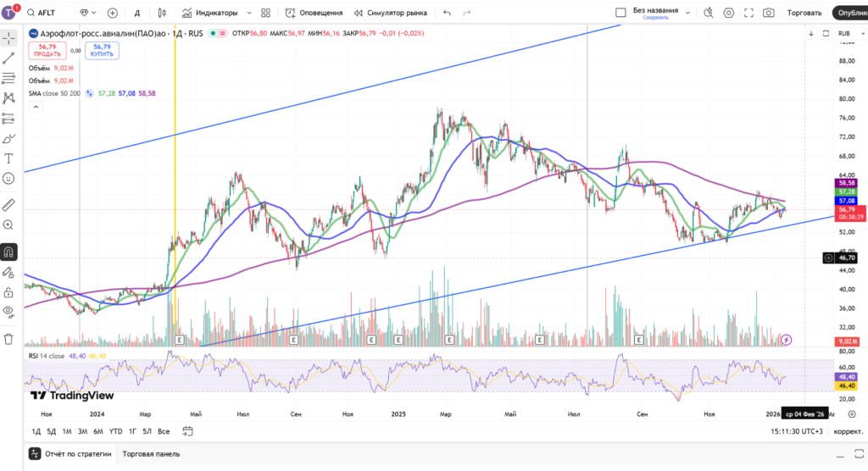The width and height of the screenshot is (868, 471).
Task: Toggle the коррект. adjustment option
Action: 848,432
